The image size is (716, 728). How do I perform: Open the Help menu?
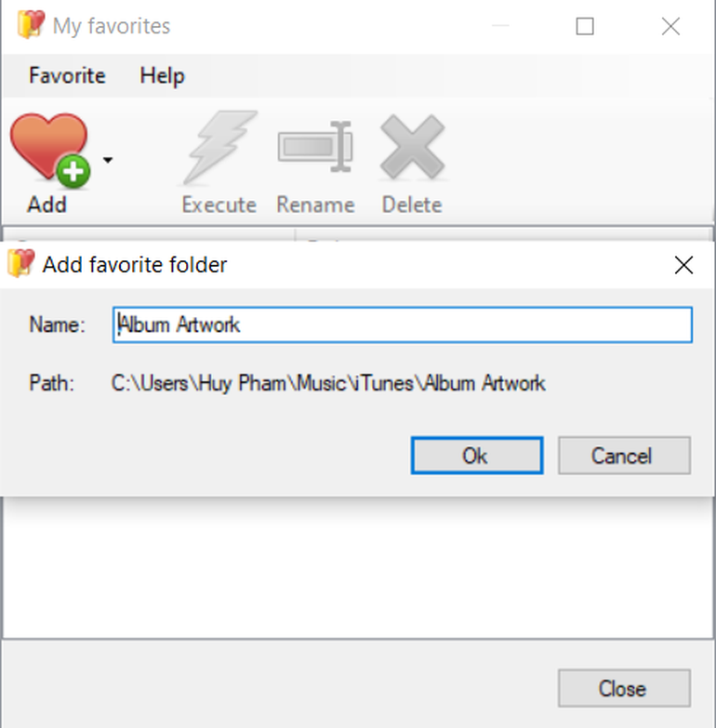point(163,75)
